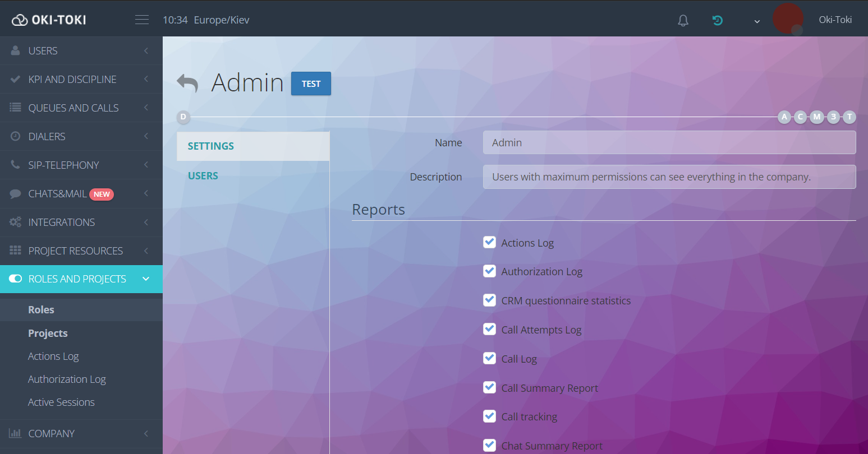The width and height of the screenshot is (868, 454).
Task: Open the top-bar dropdown arrow
Action: tap(757, 22)
